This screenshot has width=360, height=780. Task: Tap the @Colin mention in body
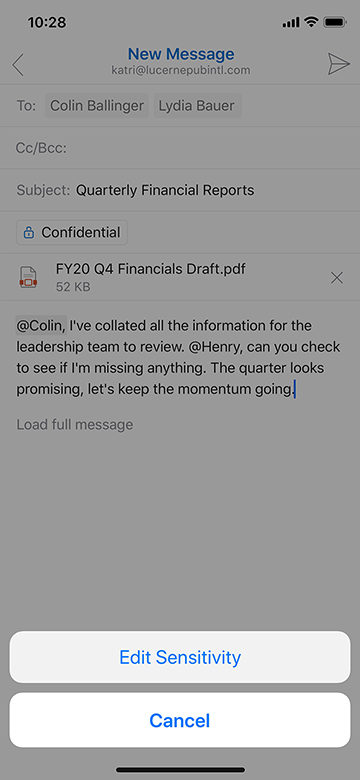pos(41,326)
